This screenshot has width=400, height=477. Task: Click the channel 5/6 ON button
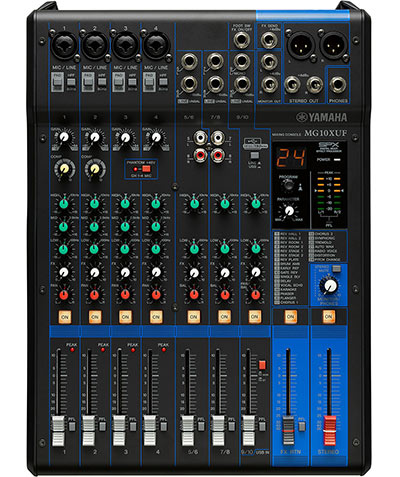(x=194, y=317)
